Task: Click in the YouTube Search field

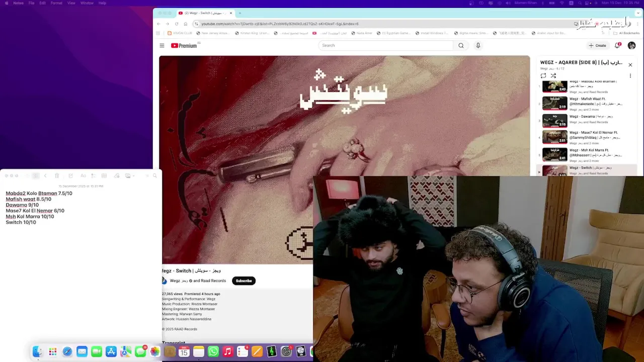Action: tap(386, 45)
